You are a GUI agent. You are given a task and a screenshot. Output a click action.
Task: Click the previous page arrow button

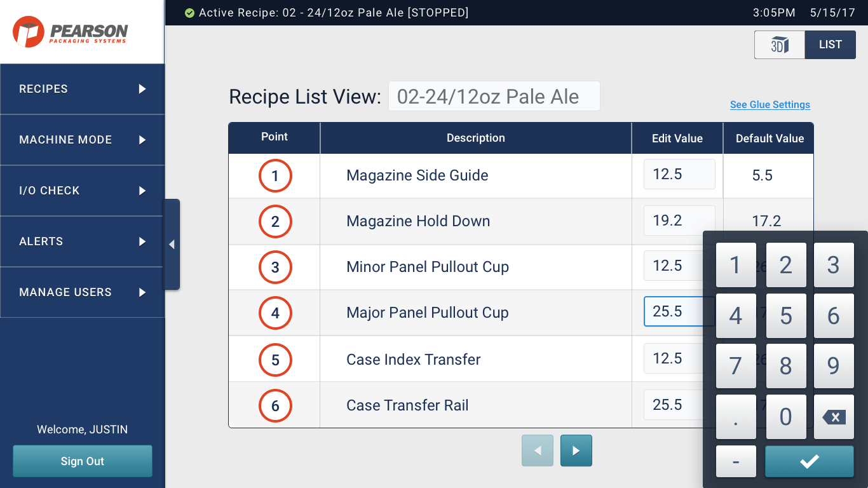(538, 451)
